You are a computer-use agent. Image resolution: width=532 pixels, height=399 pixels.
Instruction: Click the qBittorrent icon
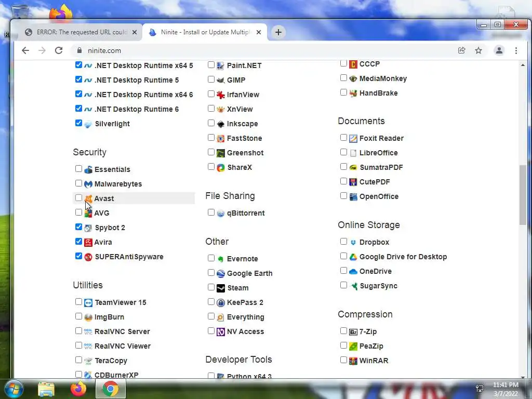pyautogui.click(x=220, y=214)
